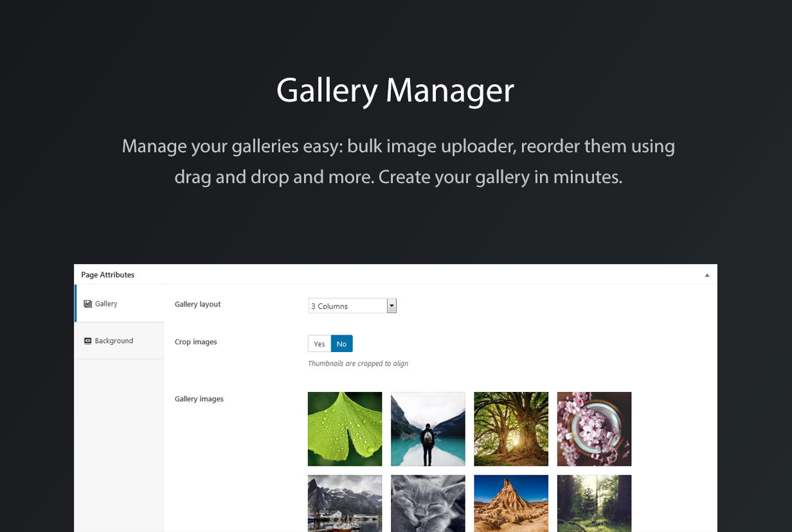The width and height of the screenshot is (792, 532).
Task: Click the Gallery layout label
Action: 198,305
